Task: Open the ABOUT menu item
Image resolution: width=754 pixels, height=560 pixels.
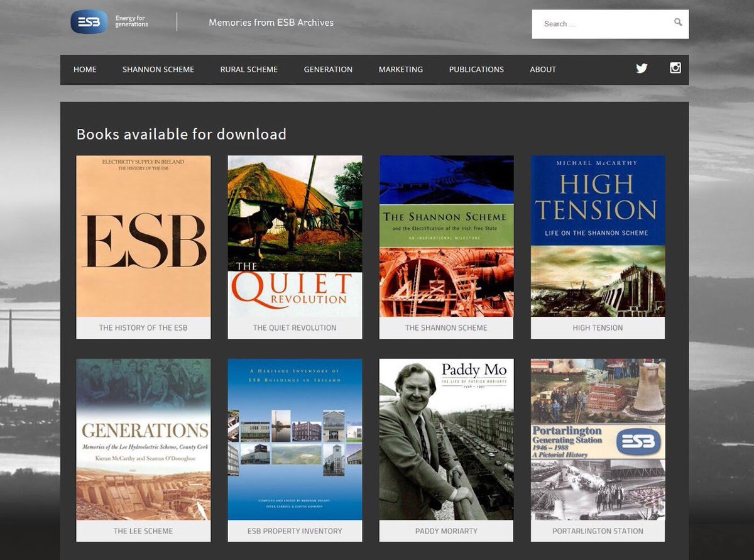Action: [x=543, y=70]
